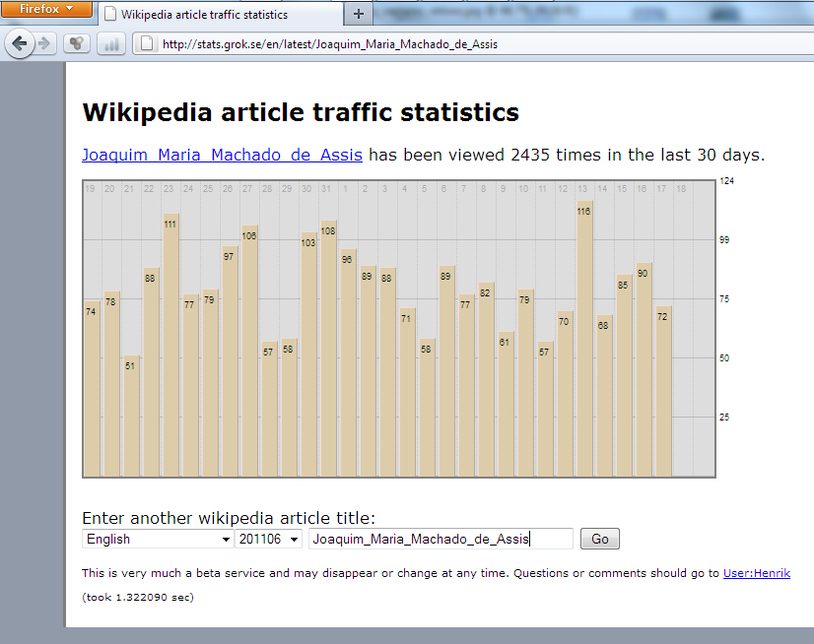Expand the 201106 month dropdown

(x=268, y=539)
